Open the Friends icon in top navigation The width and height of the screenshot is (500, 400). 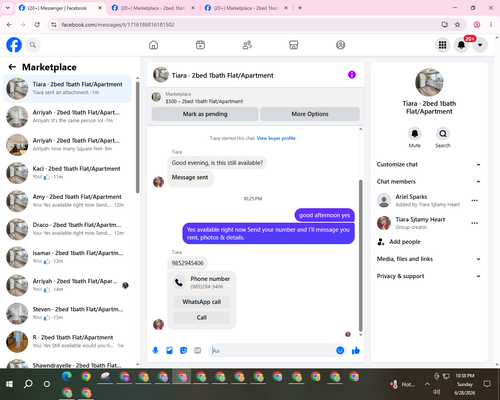pyautogui.click(x=247, y=45)
